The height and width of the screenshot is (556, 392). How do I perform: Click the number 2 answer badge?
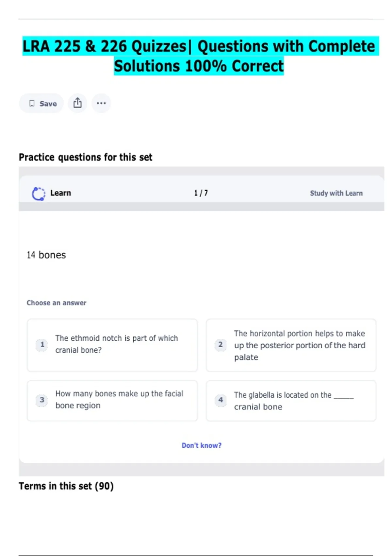coord(220,345)
